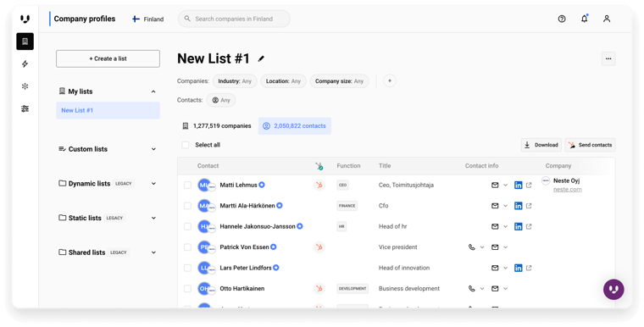Screen dimensions: 644x327
Task: Check the box for Martti Ala-Härkönen
Action: pyautogui.click(x=188, y=206)
